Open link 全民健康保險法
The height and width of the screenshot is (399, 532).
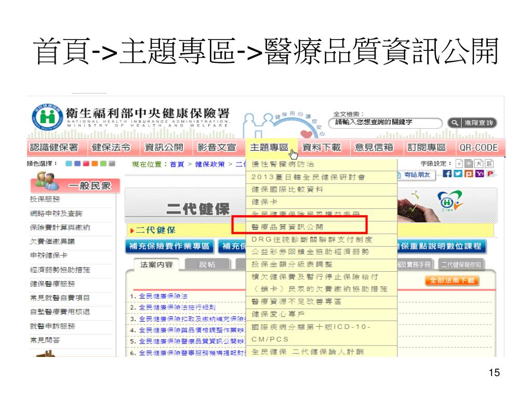[x=163, y=296]
